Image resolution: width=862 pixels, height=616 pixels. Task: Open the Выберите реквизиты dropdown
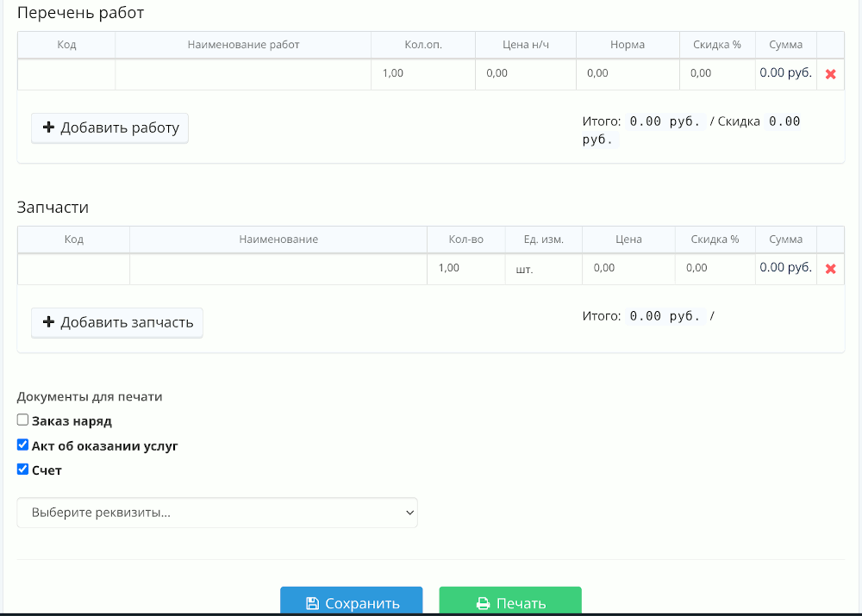[217, 513]
